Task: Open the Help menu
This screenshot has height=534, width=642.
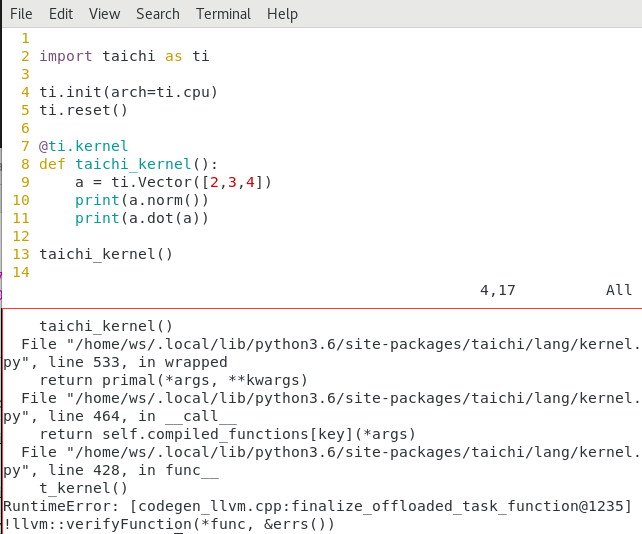Action: coord(282,14)
